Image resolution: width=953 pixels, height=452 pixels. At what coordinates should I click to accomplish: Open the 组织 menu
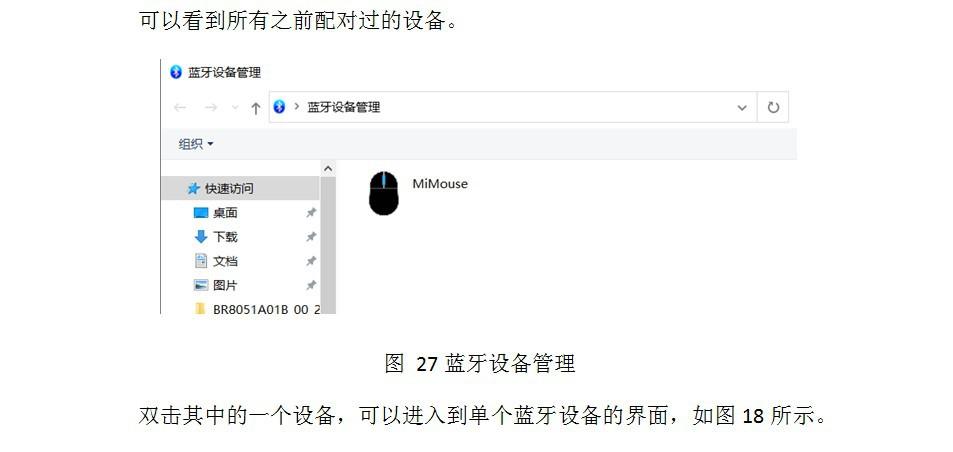(x=196, y=144)
